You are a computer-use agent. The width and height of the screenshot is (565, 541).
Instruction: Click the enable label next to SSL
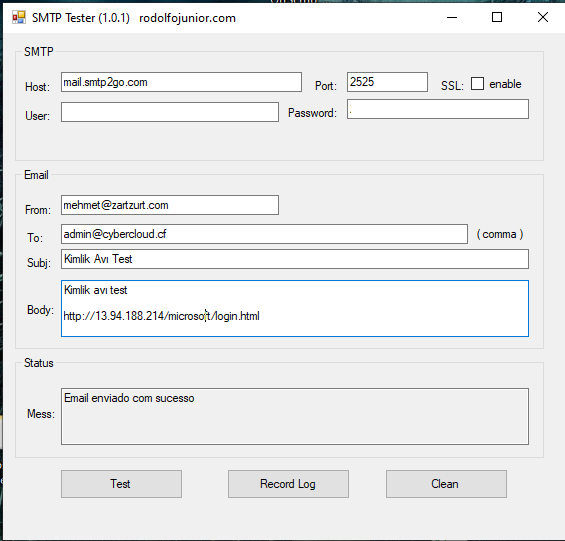[x=505, y=84]
